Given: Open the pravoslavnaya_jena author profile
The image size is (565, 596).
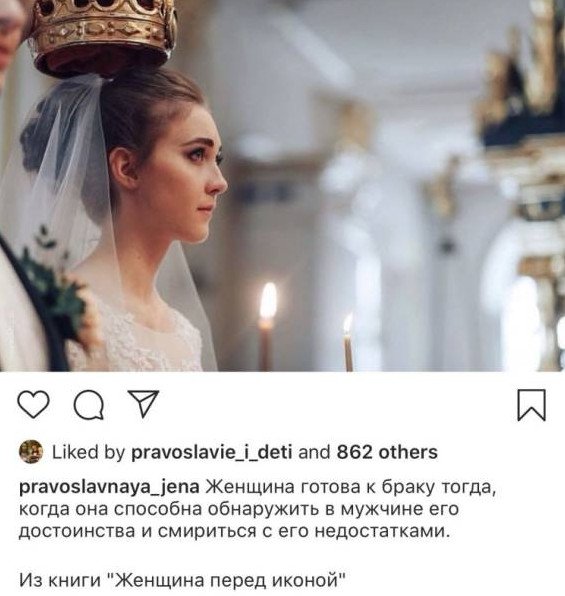Looking at the screenshot, I should (110, 488).
